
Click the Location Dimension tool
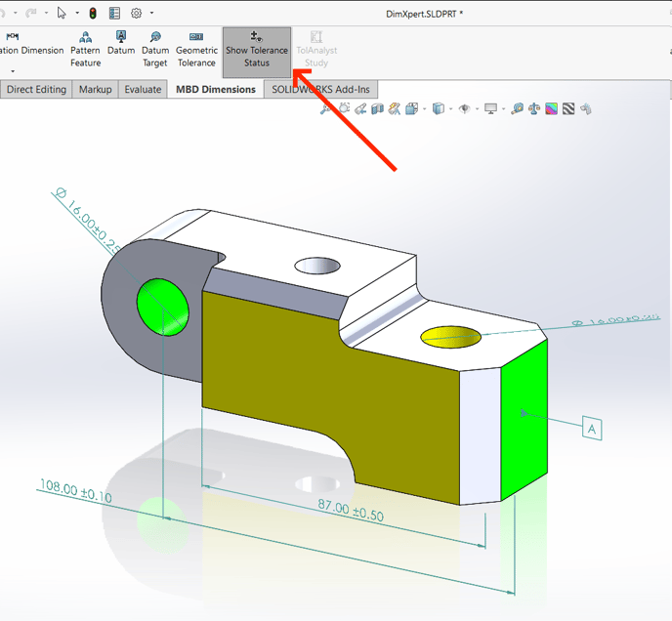click(31, 43)
